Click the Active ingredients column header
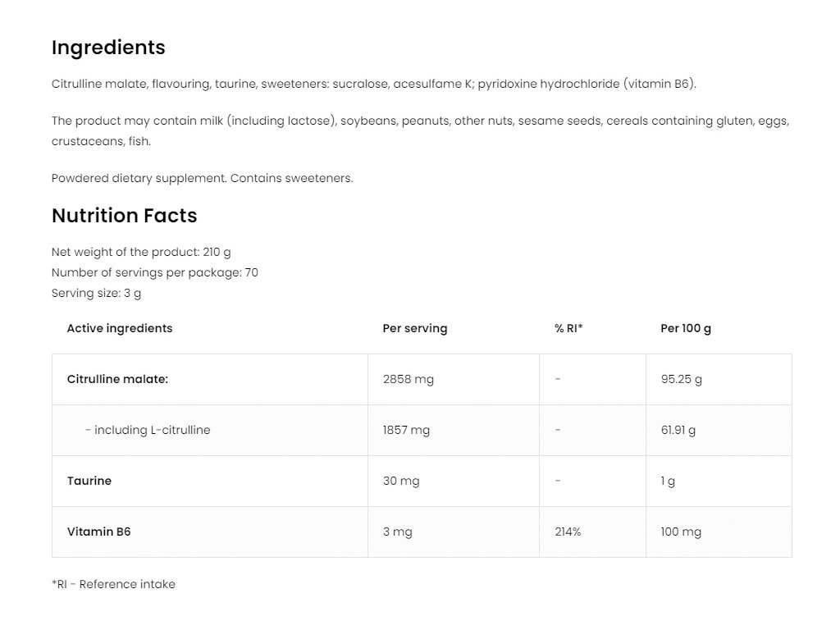 [x=120, y=328]
